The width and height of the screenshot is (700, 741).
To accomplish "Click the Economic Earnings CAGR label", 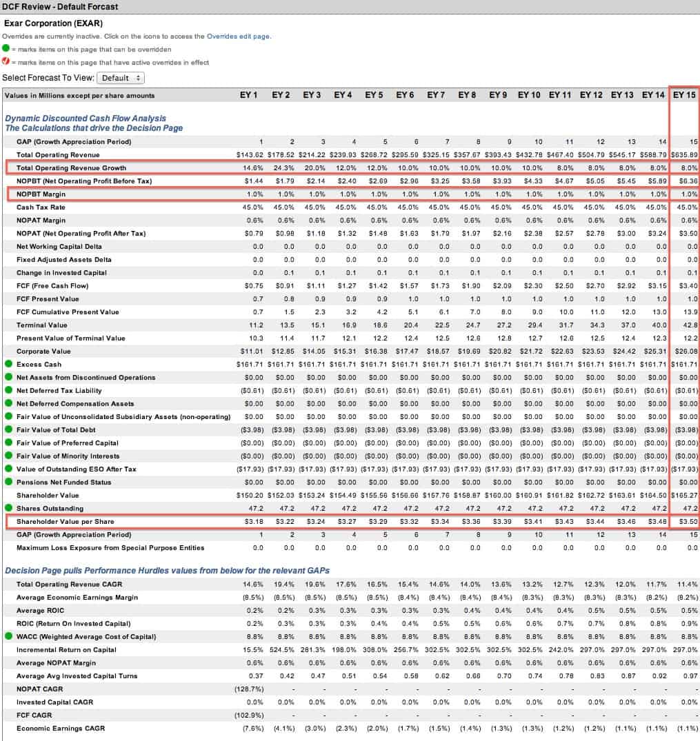I will coord(61,728).
